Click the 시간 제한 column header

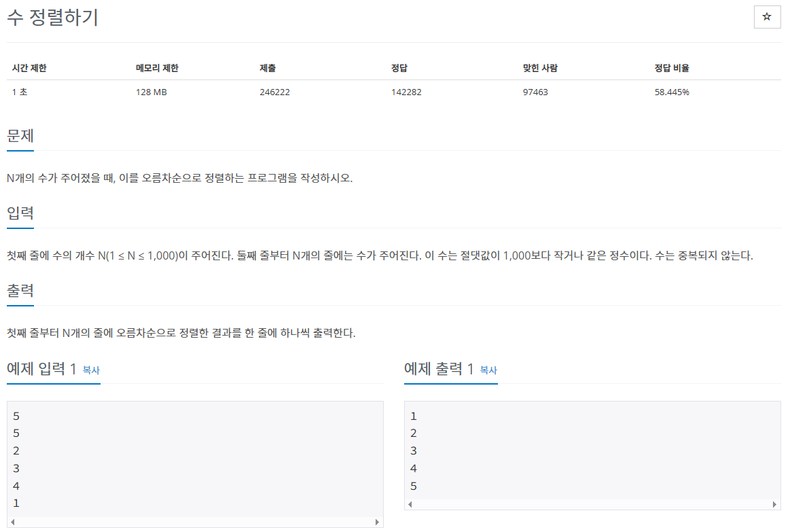coord(29,68)
